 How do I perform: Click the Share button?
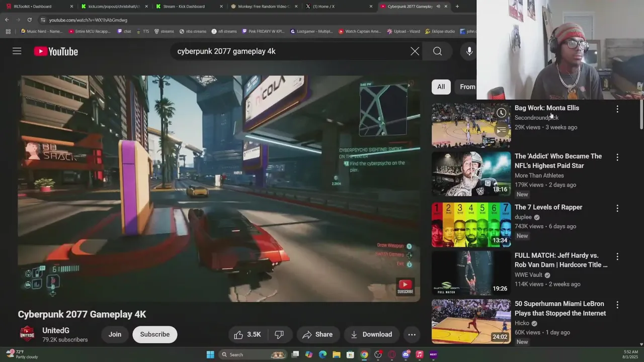pos(318,334)
